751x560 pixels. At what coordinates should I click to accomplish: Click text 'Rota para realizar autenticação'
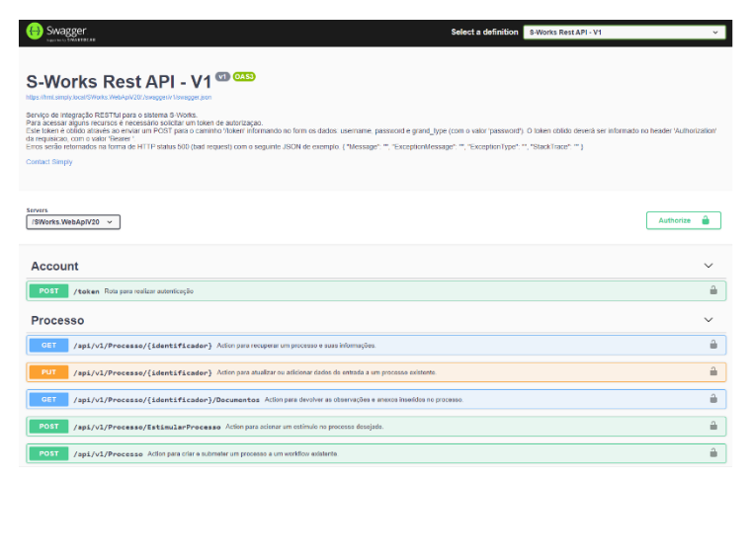pos(149,291)
